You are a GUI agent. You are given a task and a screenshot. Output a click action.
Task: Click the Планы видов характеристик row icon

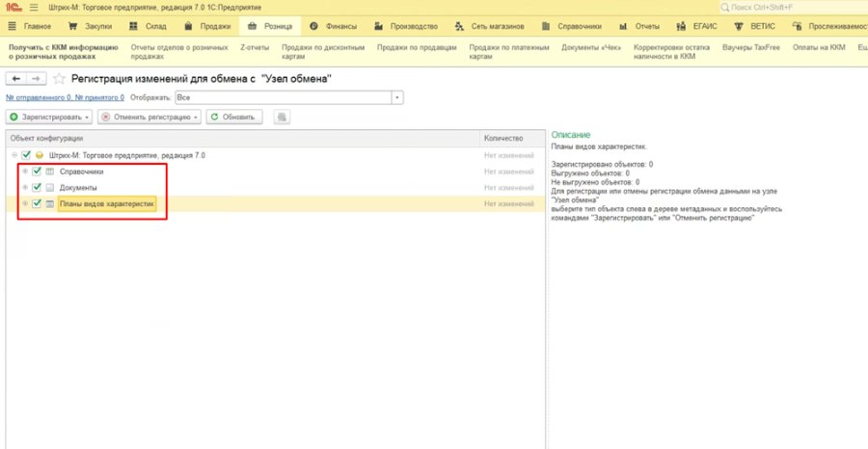[x=50, y=204]
